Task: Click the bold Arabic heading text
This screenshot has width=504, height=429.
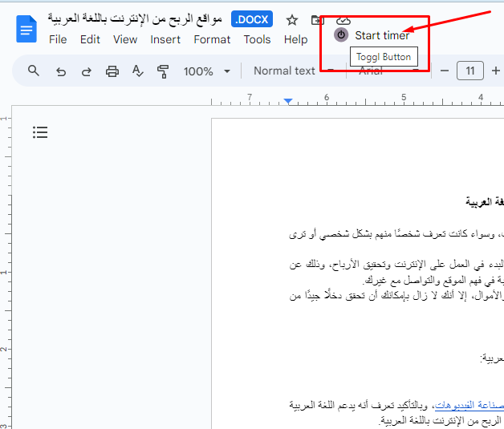Action: 485,202
